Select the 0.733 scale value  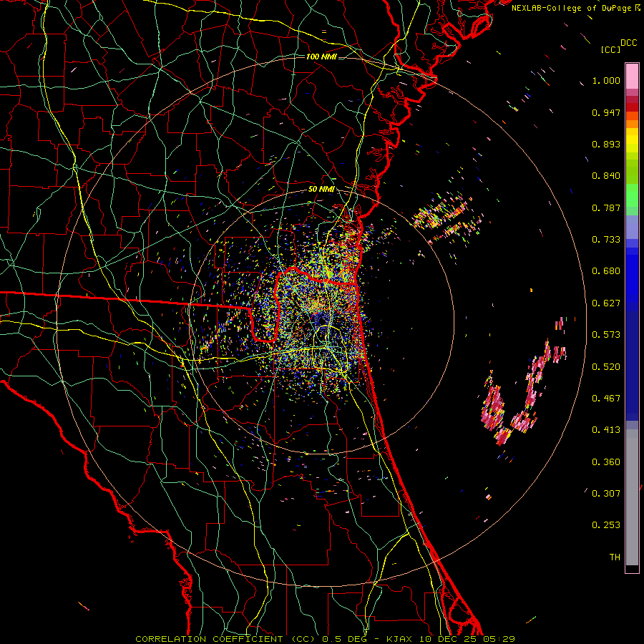tap(606, 240)
